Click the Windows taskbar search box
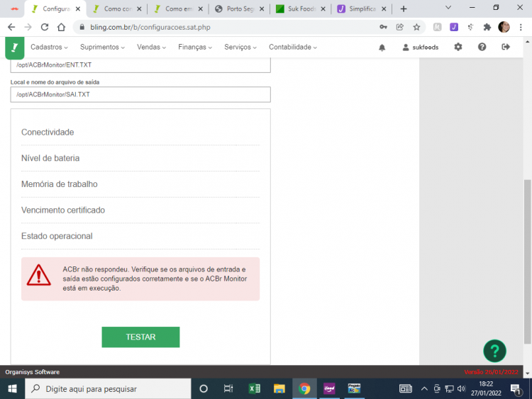This screenshot has width=532, height=399. click(x=108, y=389)
